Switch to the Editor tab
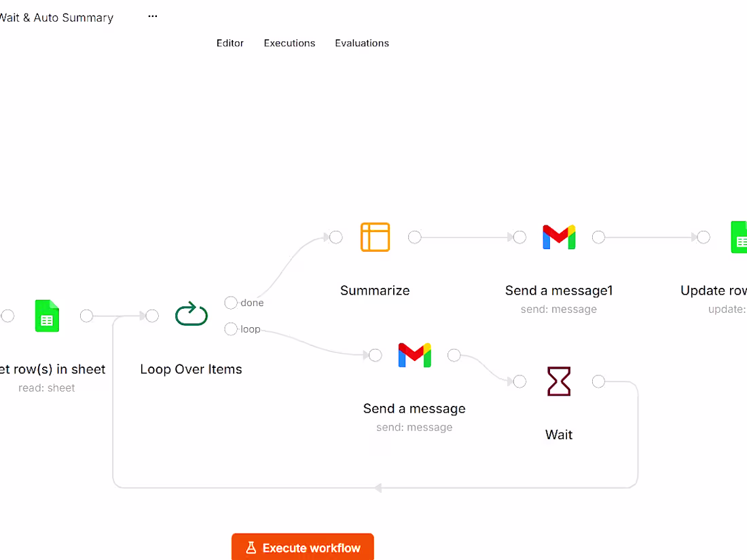 230,43
